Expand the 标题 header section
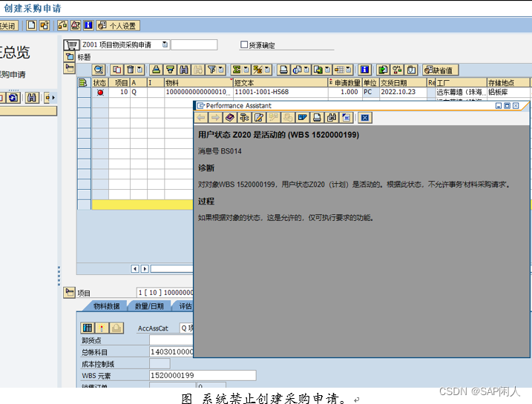The height and width of the screenshot is (404, 532). pyautogui.click(x=69, y=57)
